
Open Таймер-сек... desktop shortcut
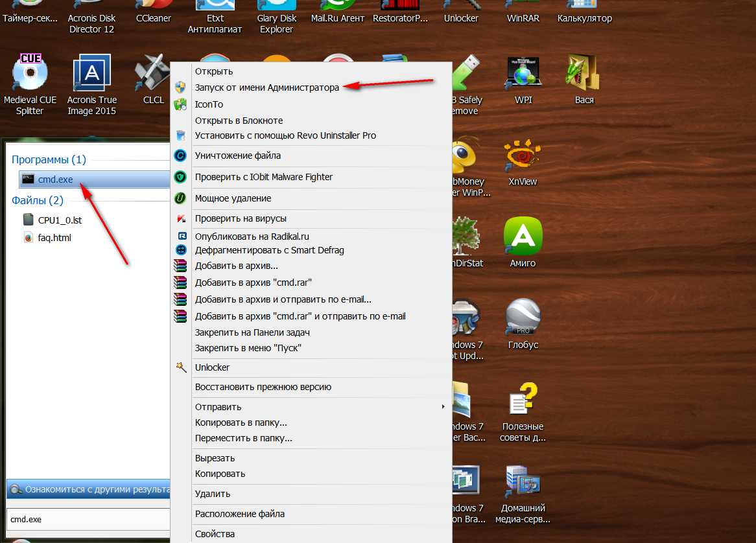coord(30,12)
